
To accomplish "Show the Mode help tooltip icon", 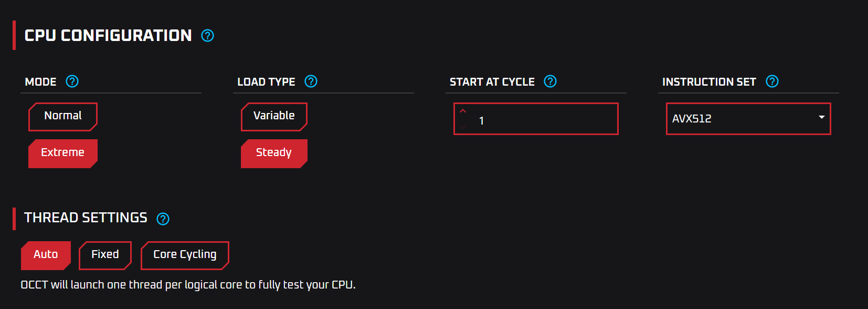I will 72,81.
